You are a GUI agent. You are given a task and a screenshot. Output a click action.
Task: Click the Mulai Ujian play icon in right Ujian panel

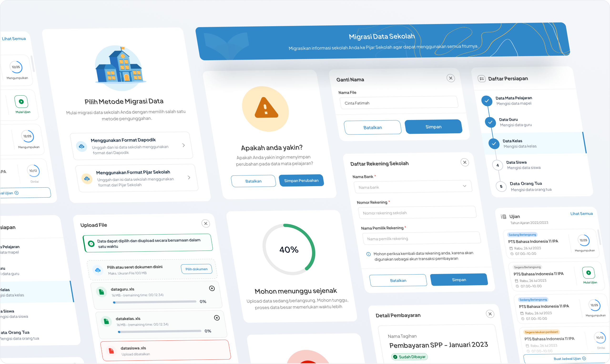(x=588, y=273)
